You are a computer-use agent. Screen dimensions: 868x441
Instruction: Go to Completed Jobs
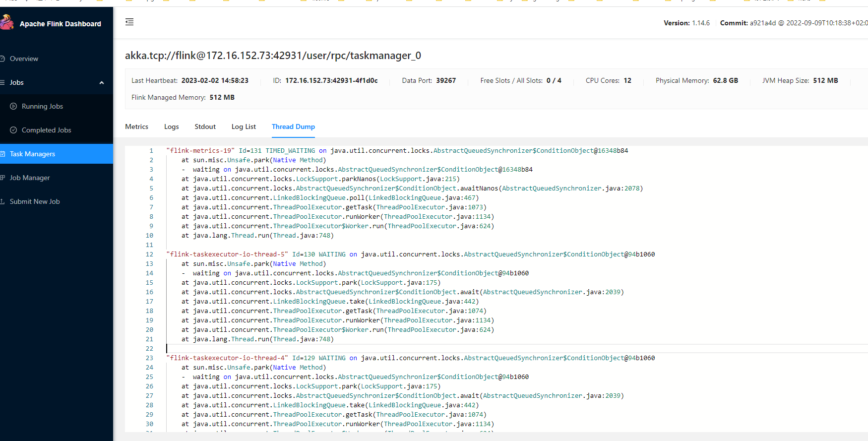[46, 130]
